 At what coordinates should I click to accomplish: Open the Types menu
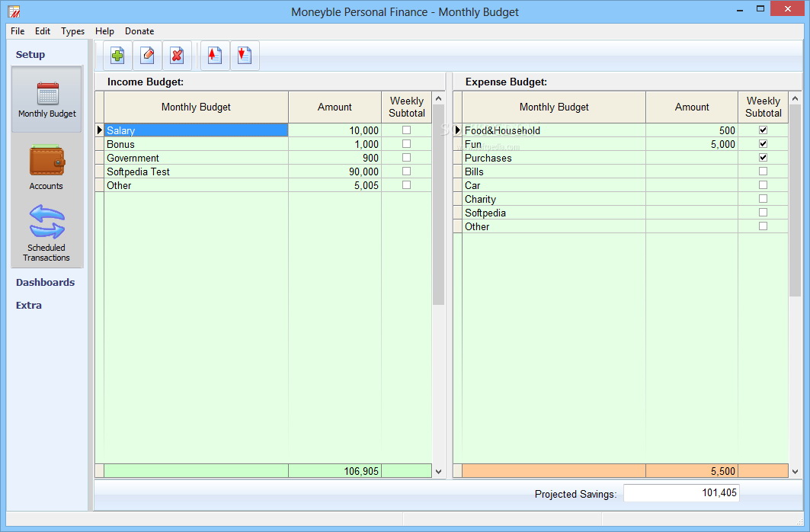tap(72, 31)
